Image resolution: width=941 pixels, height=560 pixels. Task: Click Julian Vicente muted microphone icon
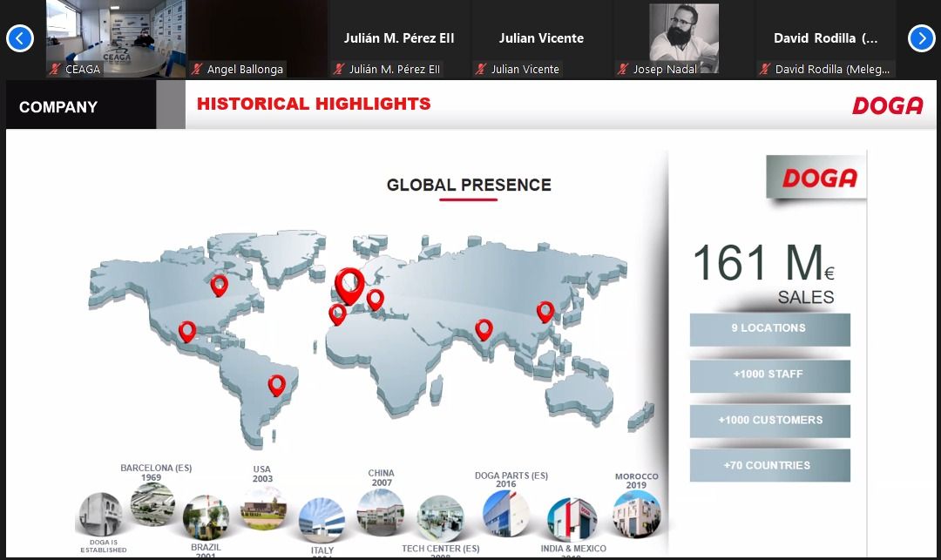click(x=481, y=69)
